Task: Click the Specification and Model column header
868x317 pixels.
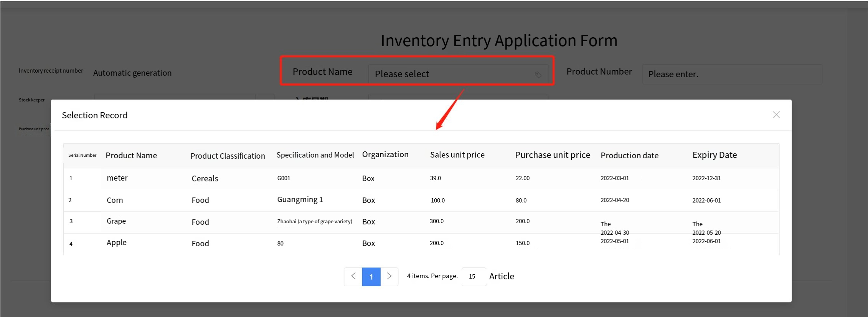Action: click(315, 155)
